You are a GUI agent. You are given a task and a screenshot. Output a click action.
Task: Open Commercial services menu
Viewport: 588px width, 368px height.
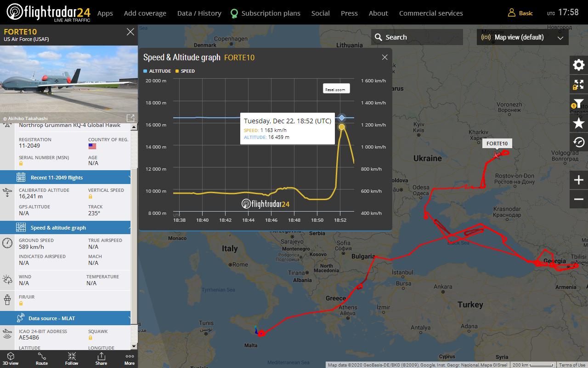tap(431, 13)
